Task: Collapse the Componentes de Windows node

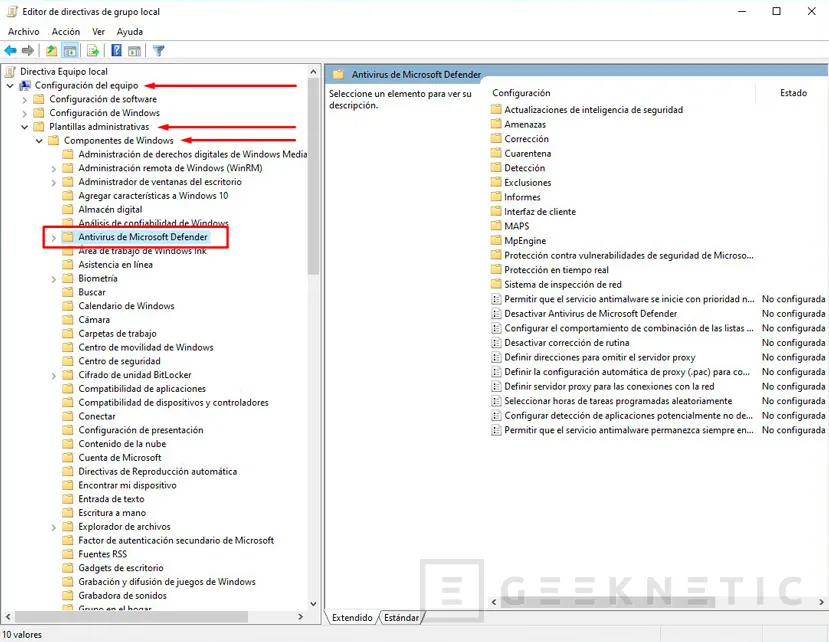Action: 39,141
